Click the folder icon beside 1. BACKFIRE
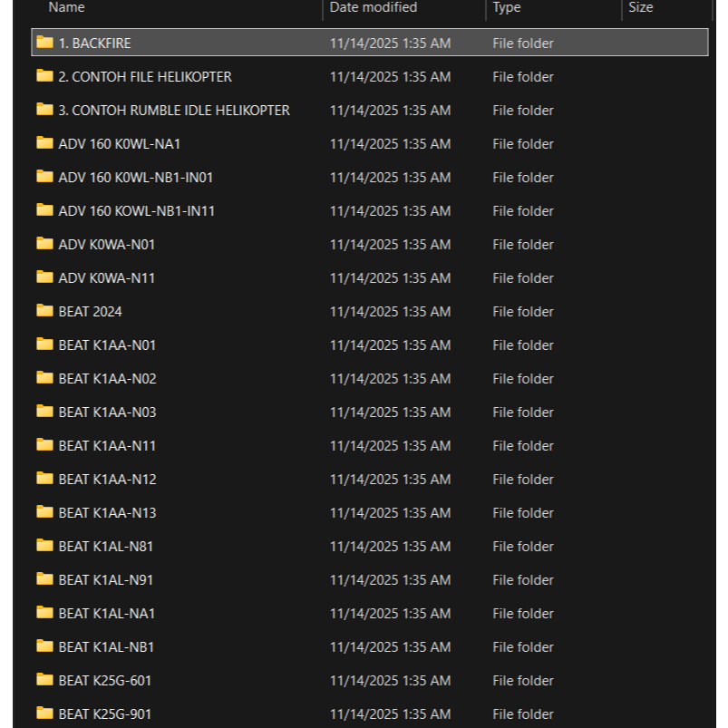 44,43
